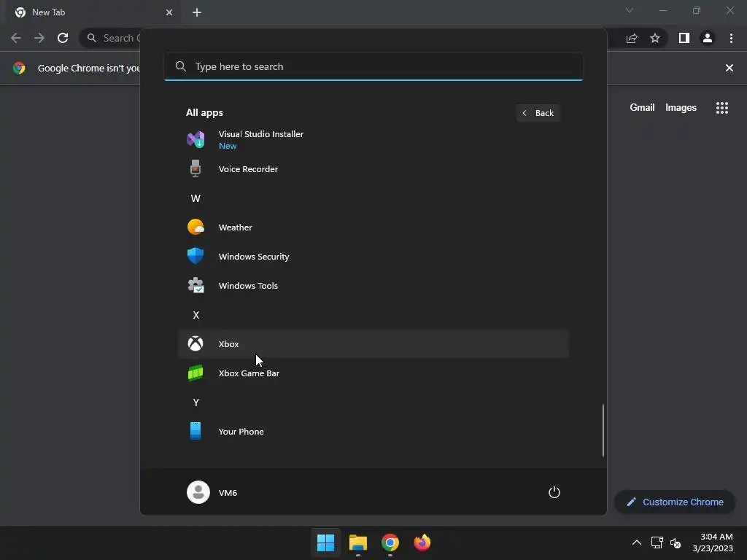Open Images link
The height and width of the screenshot is (560, 747).
[681, 108]
